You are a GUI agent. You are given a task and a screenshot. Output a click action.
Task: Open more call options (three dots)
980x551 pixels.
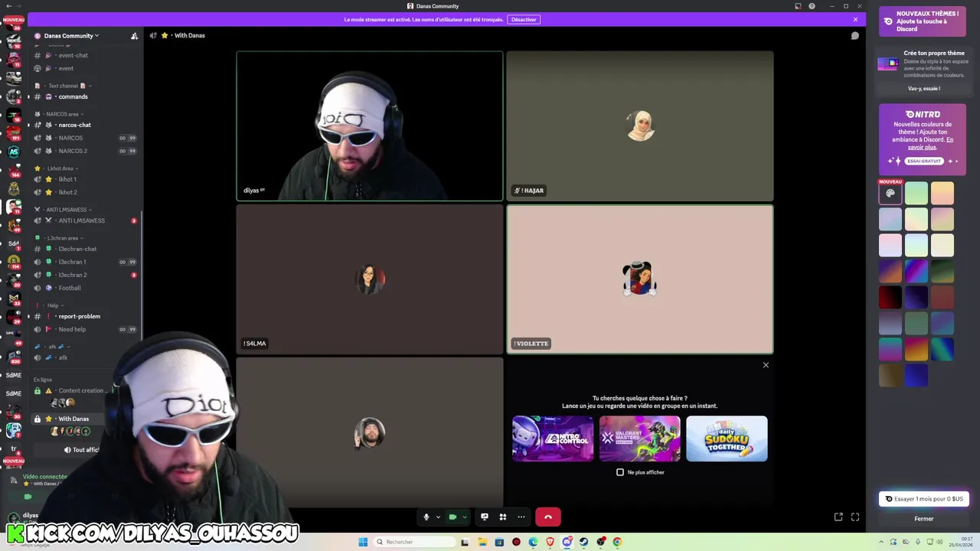coord(521,517)
